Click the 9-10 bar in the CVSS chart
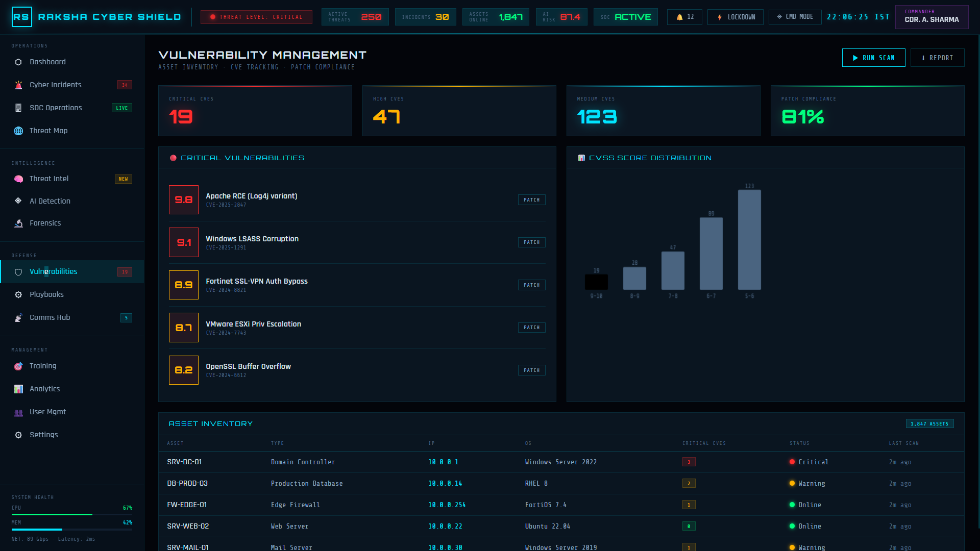Screen dimensions: 980x551 596,282
